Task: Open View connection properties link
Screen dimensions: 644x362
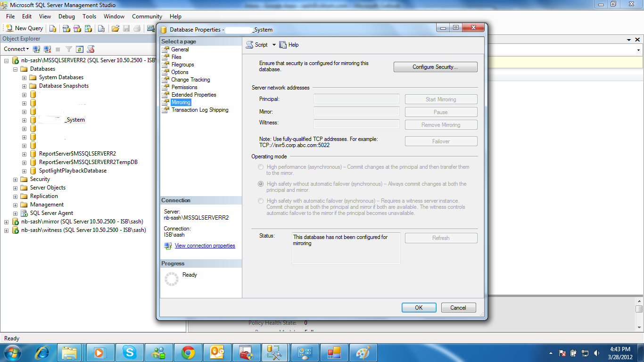Action: coord(205,246)
